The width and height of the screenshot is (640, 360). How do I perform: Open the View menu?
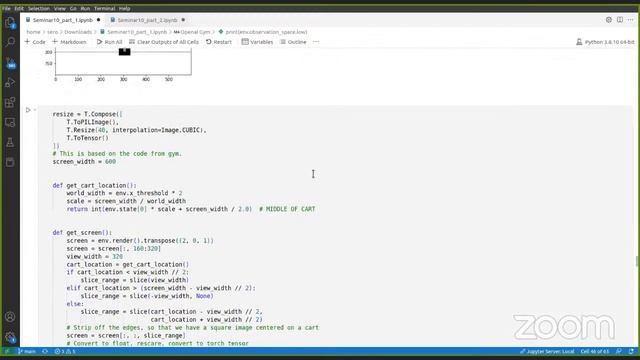(x=60, y=8)
